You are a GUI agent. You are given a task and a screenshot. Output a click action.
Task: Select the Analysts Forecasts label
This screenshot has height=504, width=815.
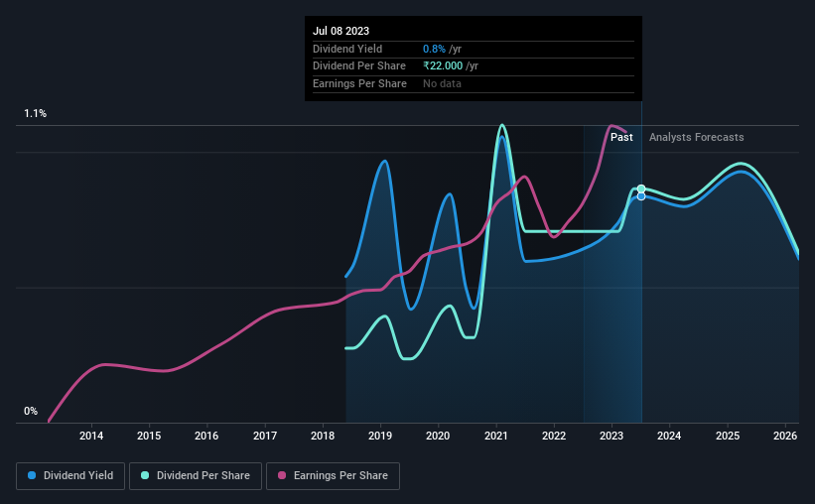(697, 137)
